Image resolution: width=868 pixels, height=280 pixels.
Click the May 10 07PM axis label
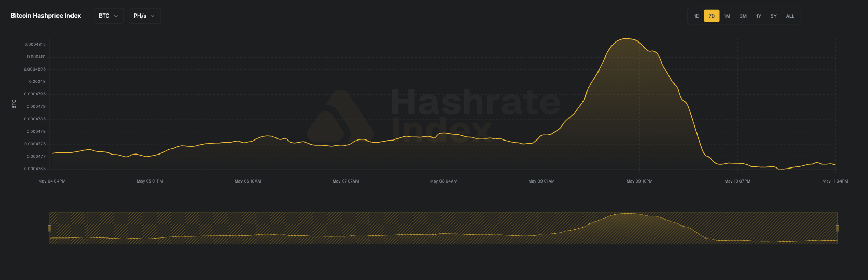[x=737, y=181]
